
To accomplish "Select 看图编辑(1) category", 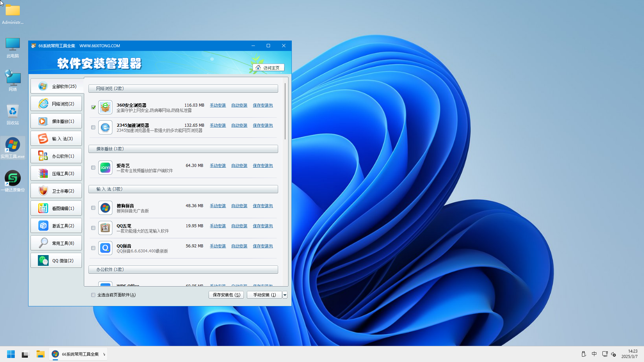I will pyautogui.click(x=56, y=208).
